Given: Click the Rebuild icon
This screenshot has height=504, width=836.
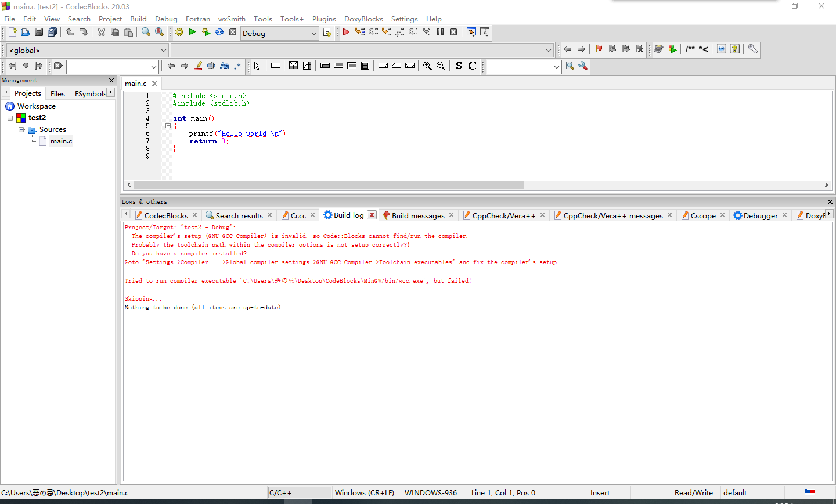Looking at the screenshot, I should click(219, 33).
